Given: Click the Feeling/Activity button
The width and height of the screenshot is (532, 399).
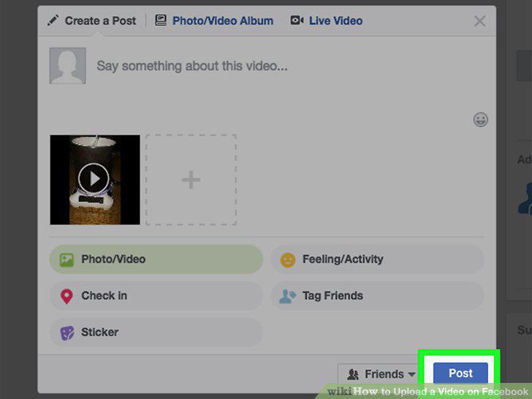Looking at the screenshot, I should 377,259.
